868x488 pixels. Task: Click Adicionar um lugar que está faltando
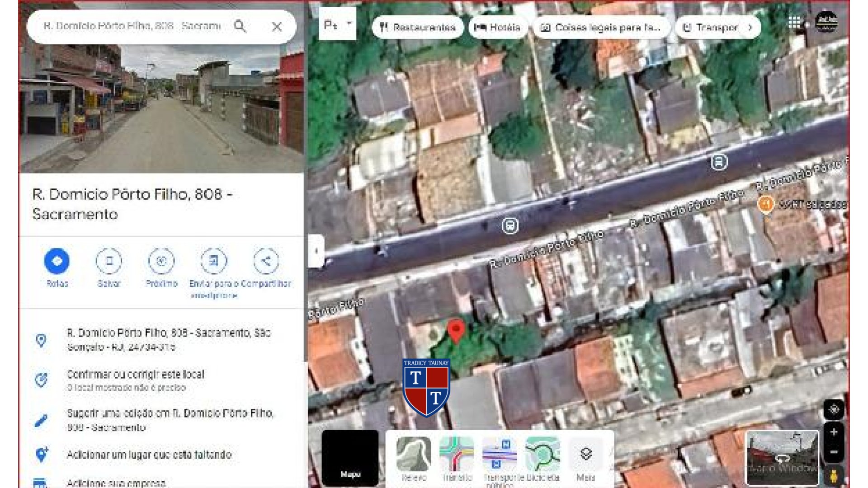[x=149, y=455]
